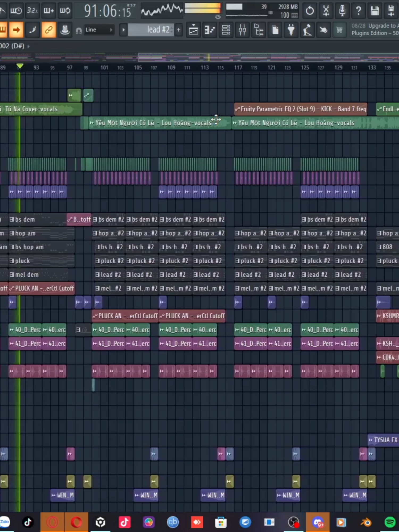Open undo history circular arrow icon
This screenshot has height=532, width=399.
pyautogui.click(x=310, y=11)
